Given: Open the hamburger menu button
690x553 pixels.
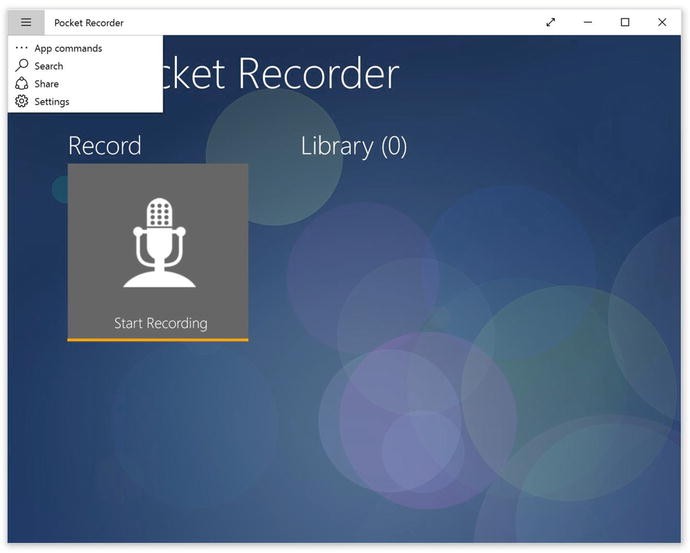Looking at the screenshot, I should [x=26, y=22].
